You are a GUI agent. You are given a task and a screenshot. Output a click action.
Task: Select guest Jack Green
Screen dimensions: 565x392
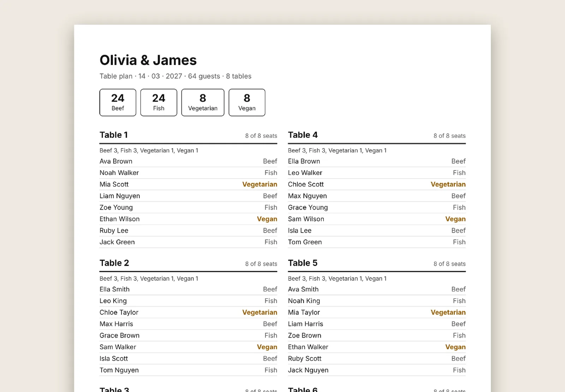(x=117, y=242)
